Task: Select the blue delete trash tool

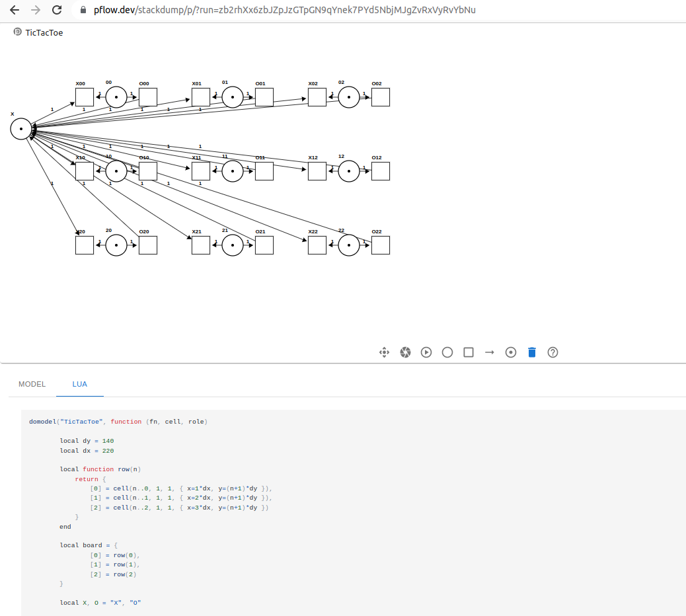Action: pos(532,352)
